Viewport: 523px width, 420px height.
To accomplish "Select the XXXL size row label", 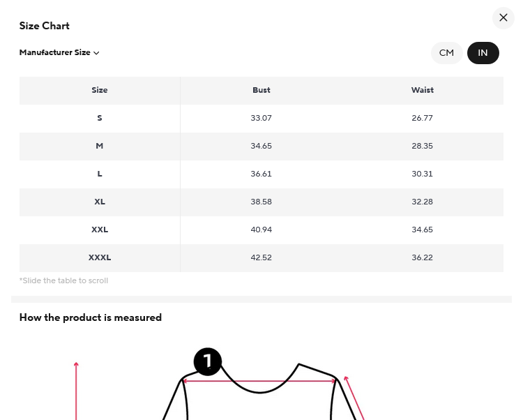I will [100, 257].
